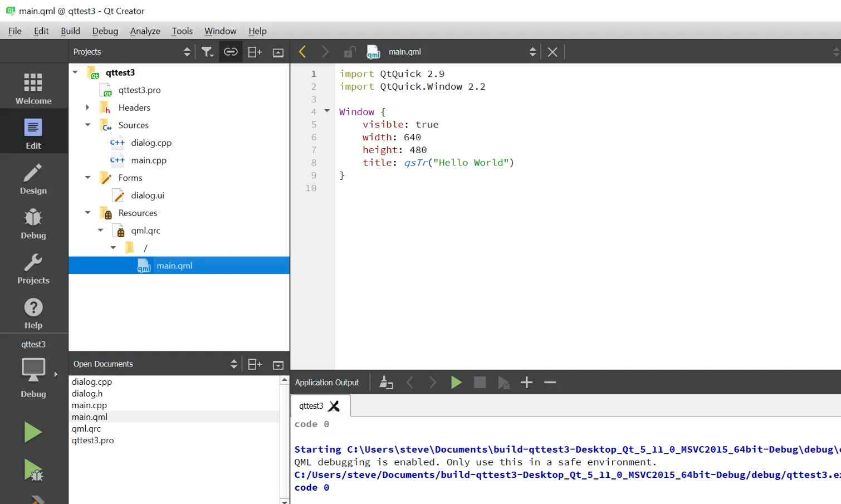Screen dimensions: 841x504
Task: Toggle the filter tree options in Projects toolbar
Action: pos(207,51)
